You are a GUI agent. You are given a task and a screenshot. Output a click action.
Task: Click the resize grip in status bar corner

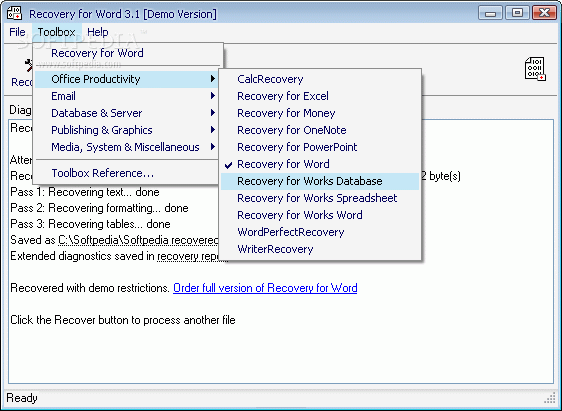tap(550, 398)
